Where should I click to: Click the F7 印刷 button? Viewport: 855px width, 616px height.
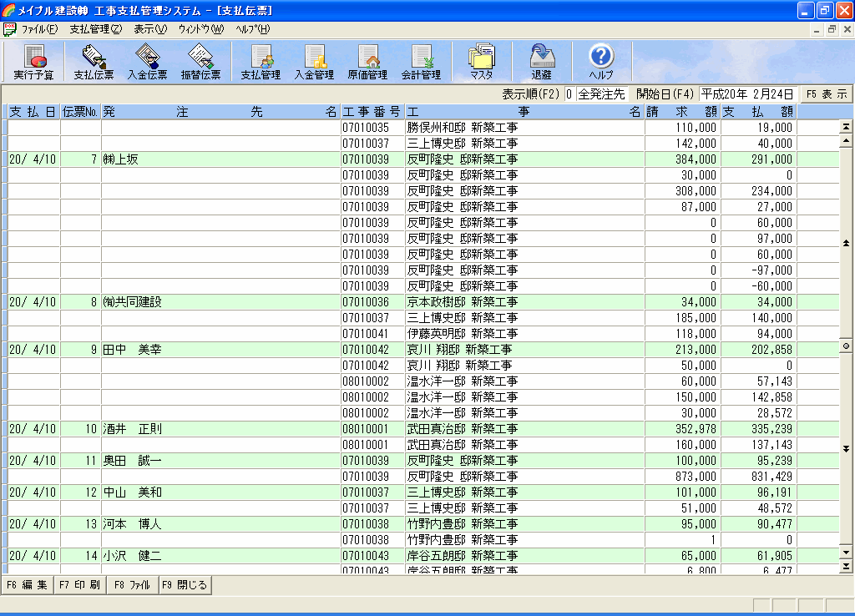pos(79,585)
